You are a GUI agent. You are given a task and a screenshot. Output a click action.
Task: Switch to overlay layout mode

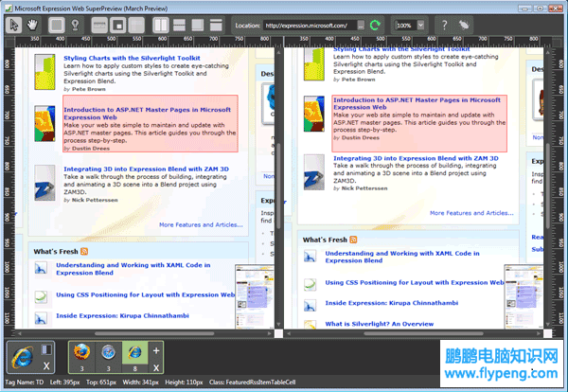[198, 25]
